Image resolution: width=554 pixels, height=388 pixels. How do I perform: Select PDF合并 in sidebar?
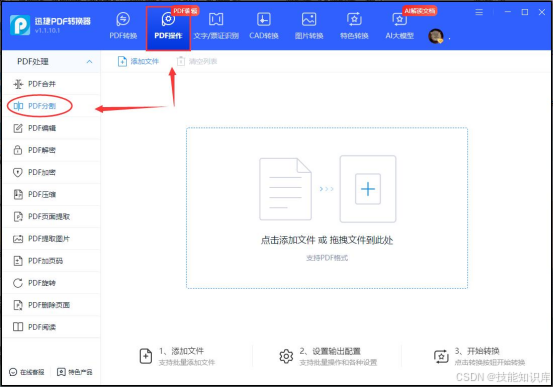(x=51, y=84)
